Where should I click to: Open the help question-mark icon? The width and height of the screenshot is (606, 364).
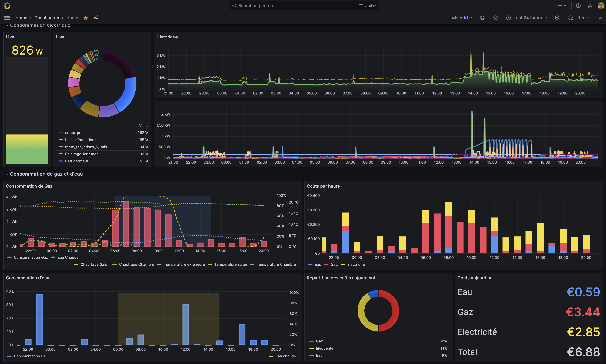pos(578,5)
